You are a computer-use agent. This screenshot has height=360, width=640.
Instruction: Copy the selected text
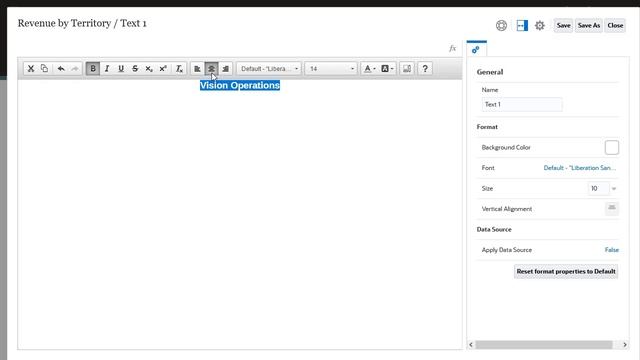tap(44, 69)
